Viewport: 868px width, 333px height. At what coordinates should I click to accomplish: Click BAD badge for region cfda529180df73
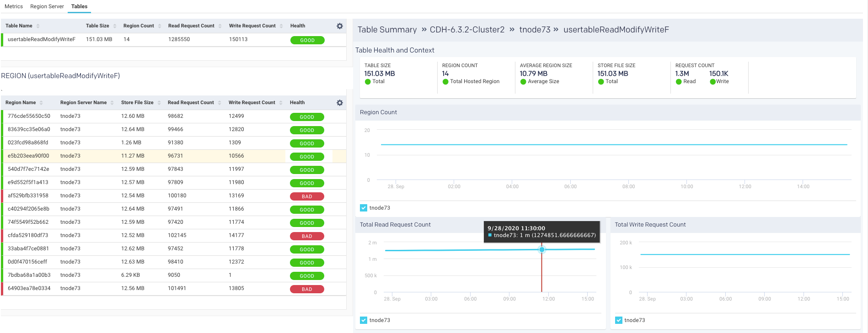point(307,236)
